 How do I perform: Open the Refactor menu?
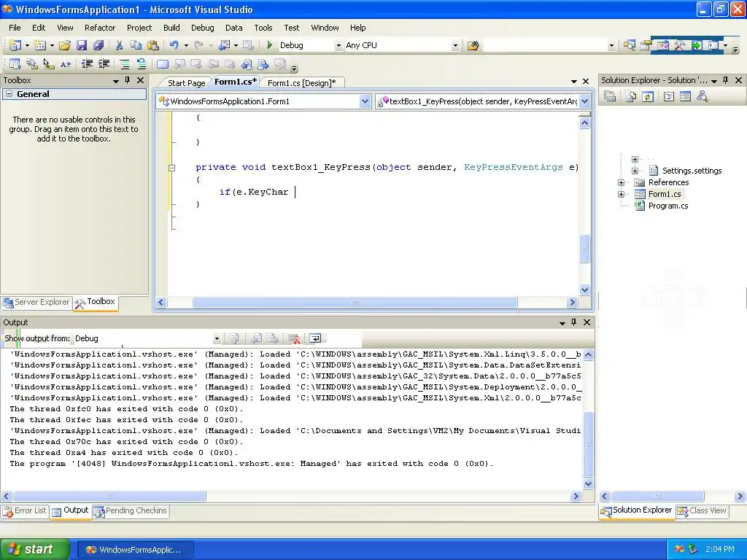point(100,28)
